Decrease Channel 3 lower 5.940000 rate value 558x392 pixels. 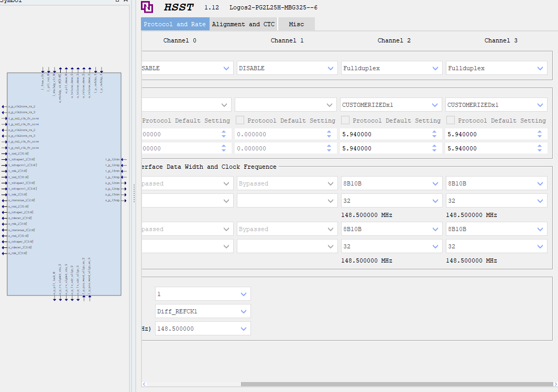(540, 150)
